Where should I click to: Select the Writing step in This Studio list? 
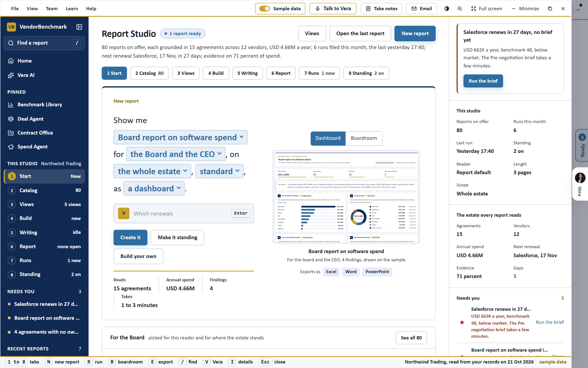44,232
